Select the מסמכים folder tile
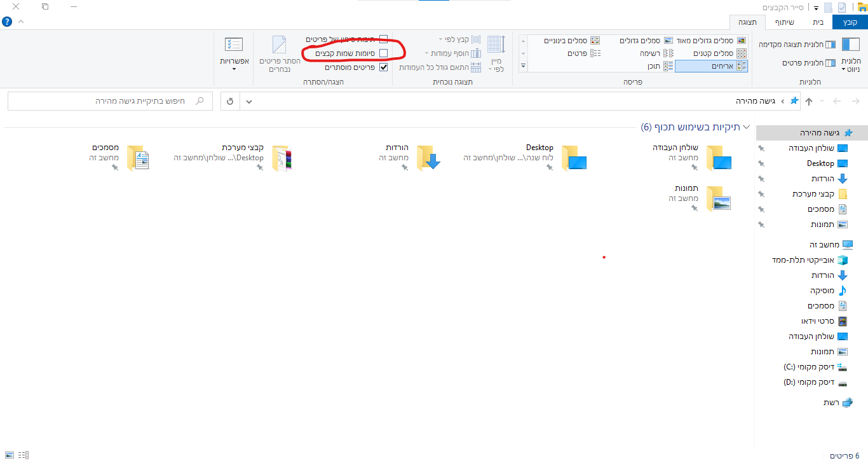Screen dimensions: 868x463 pos(119,157)
